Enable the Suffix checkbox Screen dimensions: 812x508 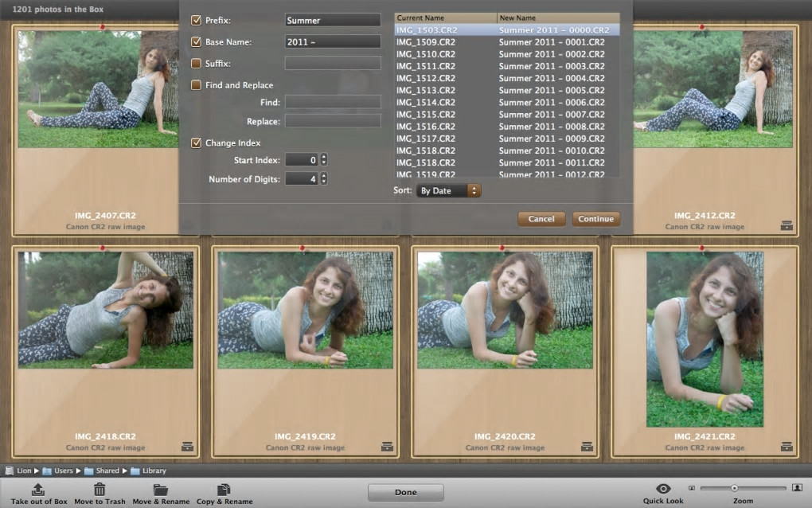(197, 63)
